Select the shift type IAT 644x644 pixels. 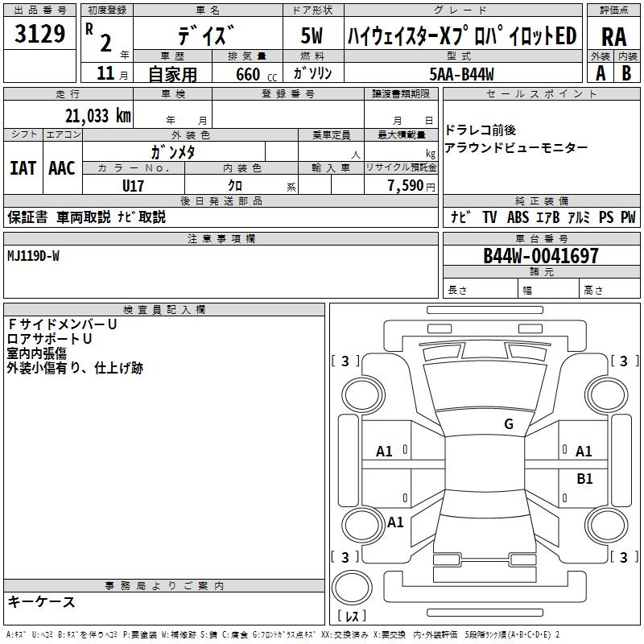(x=23, y=168)
